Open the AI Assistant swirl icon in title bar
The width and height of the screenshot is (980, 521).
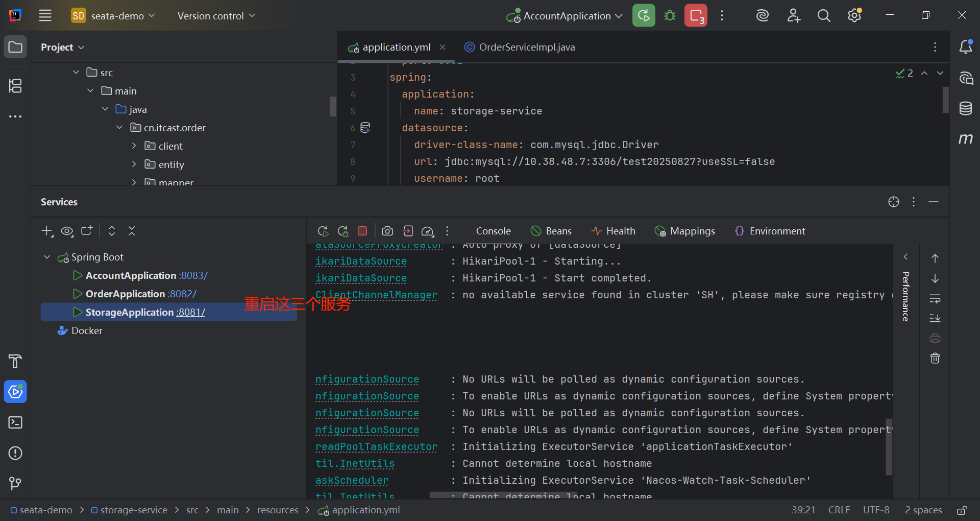[763, 15]
